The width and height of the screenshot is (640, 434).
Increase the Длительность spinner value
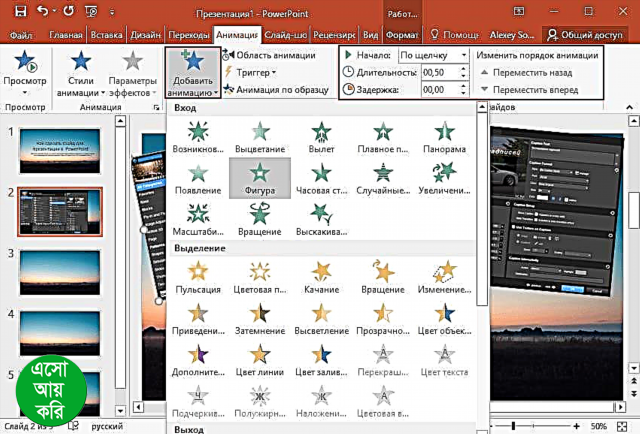pos(463,68)
